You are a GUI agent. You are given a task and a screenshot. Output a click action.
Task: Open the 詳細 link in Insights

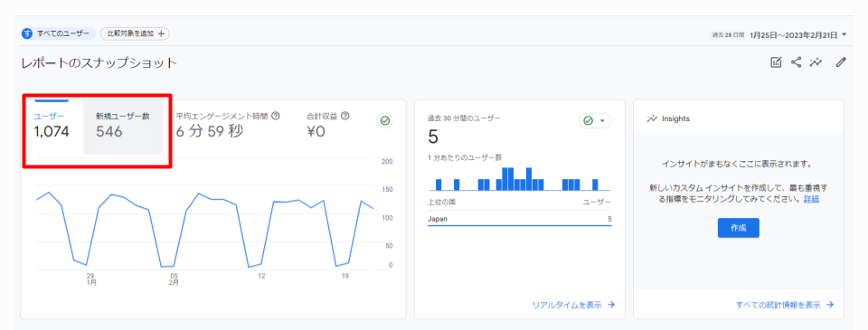pos(812,199)
